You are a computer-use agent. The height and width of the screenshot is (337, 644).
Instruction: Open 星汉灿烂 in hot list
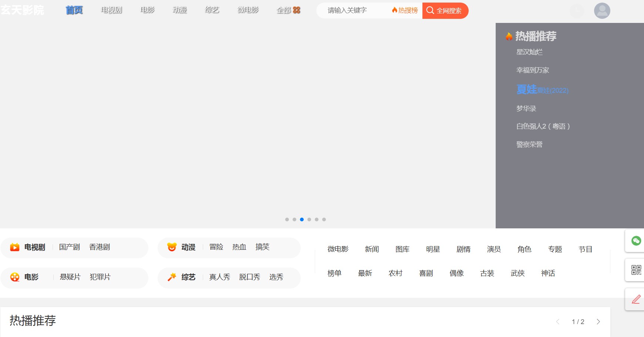pos(529,52)
